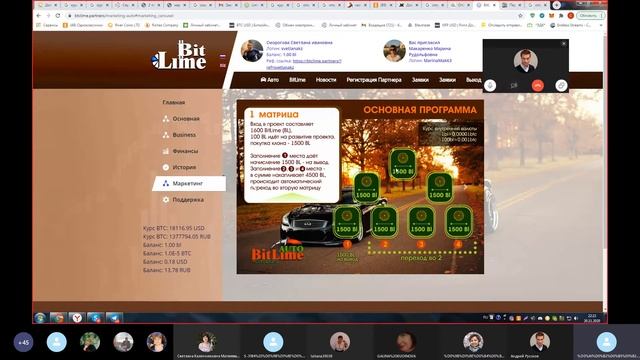Close the call overlay window
The image size is (640, 360).
point(564,44)
